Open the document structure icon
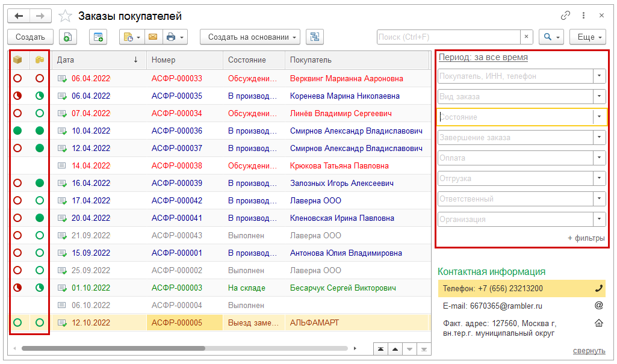This screenshot has height=364, width=617. click(x=315, y=37)
